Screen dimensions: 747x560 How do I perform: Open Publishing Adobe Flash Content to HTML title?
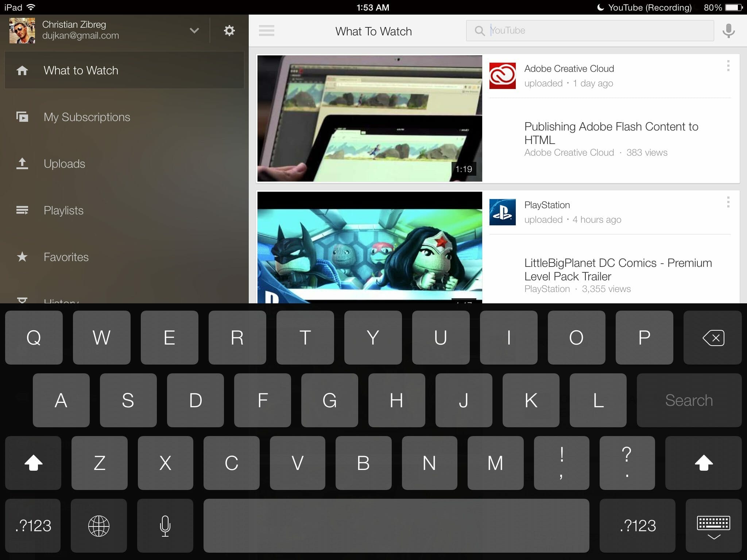[611, 133]
